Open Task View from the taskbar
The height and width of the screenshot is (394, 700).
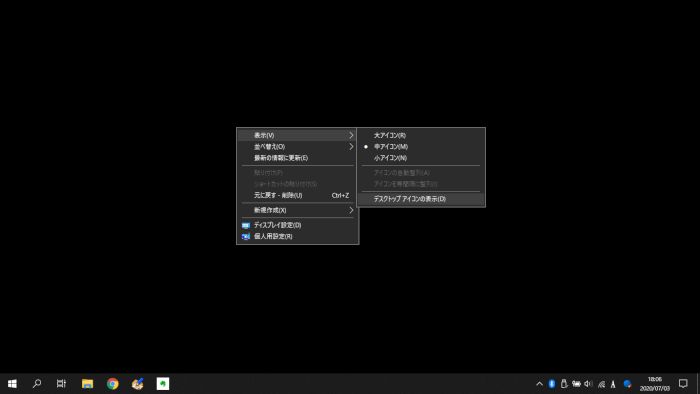tap(61, 384)
